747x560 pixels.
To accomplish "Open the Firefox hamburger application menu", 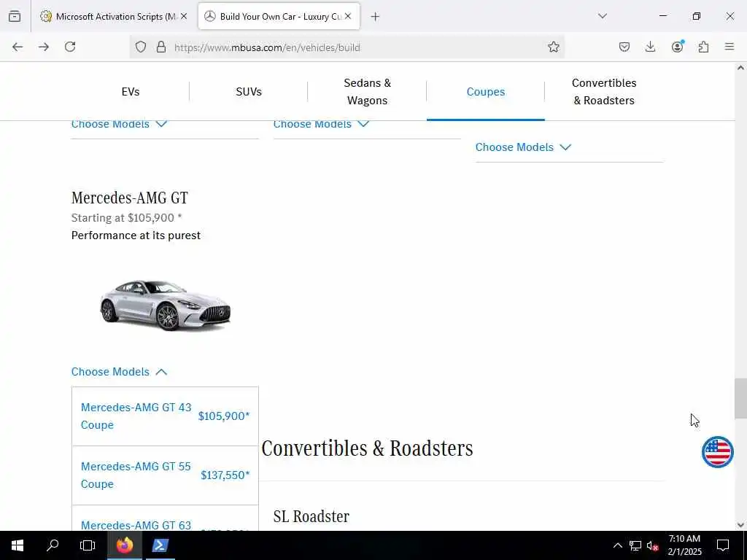I will (729, 47).
